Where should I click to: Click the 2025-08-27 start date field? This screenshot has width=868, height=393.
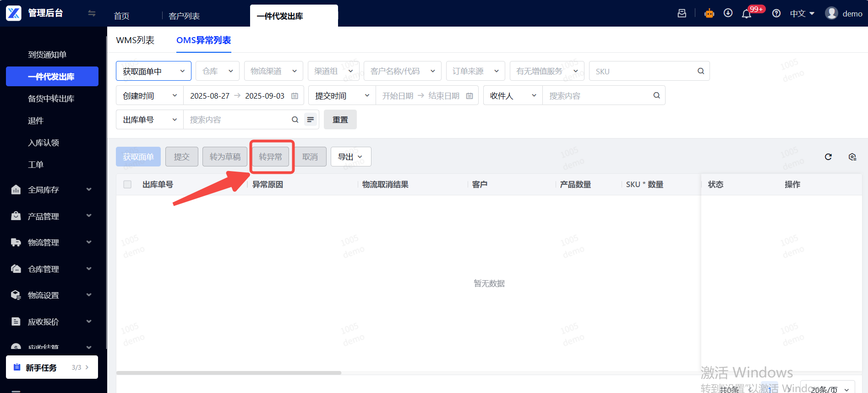(210, 96)
